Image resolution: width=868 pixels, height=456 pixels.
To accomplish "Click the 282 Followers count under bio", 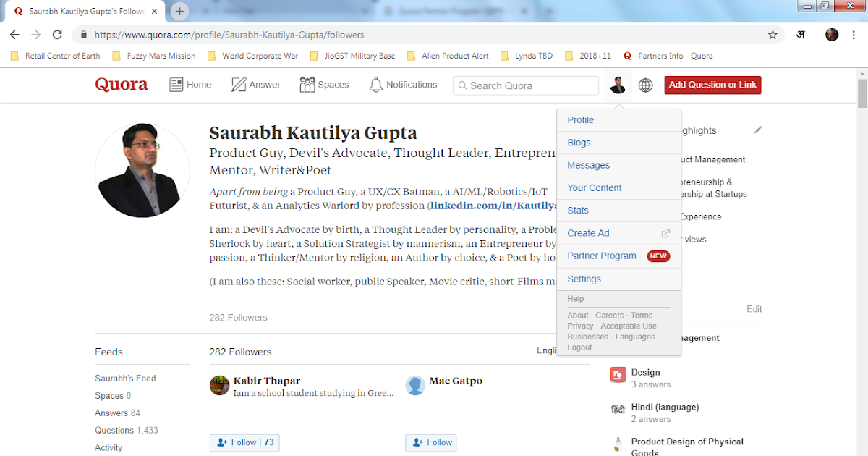I will (238, 318).
